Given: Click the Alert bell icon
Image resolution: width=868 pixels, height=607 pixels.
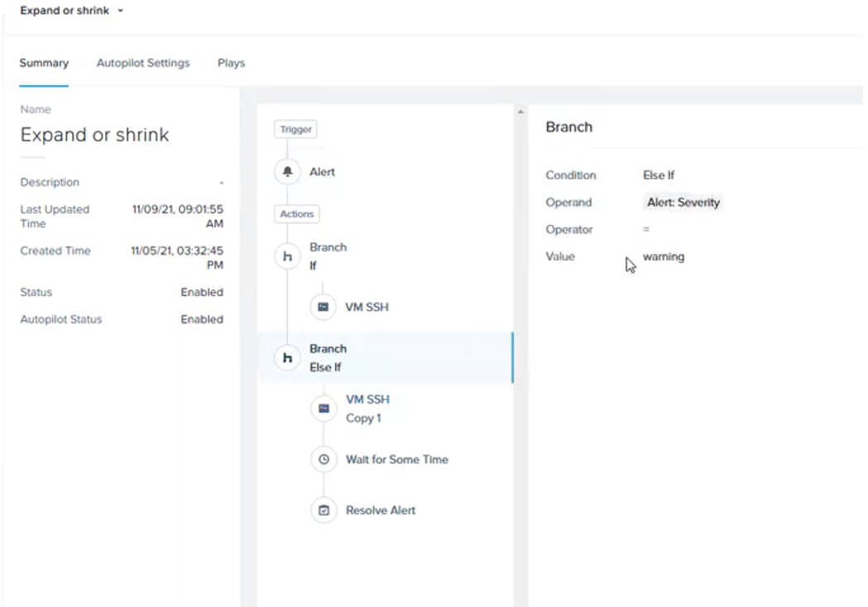Looking at the screenshot, I should [x=287, y=171].
